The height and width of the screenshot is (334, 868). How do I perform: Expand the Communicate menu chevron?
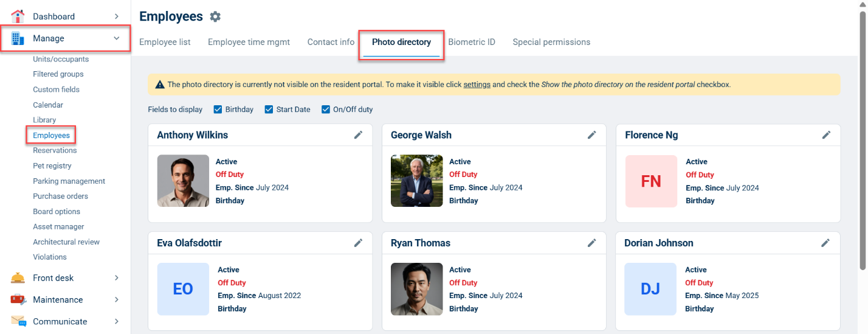117,321
